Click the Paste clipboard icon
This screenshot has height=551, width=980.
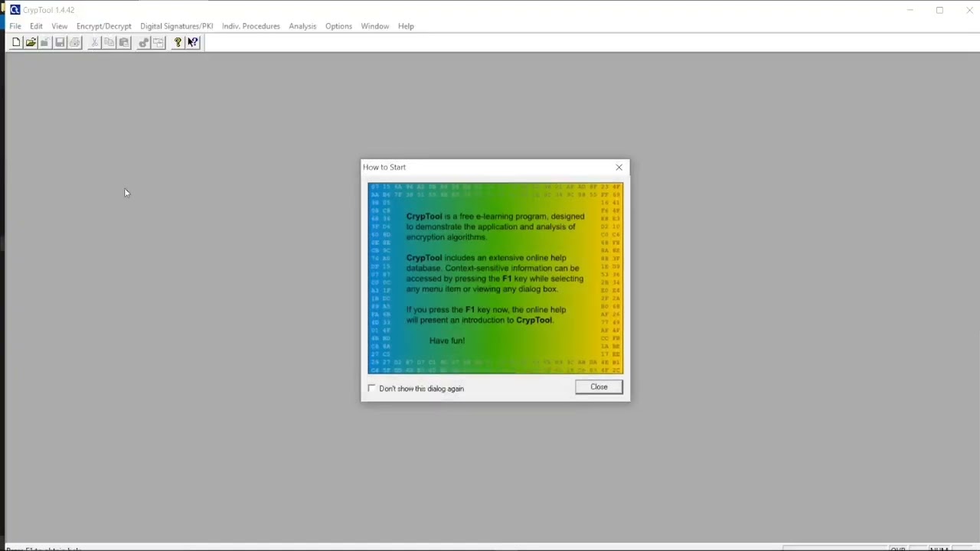coord(123,43)
